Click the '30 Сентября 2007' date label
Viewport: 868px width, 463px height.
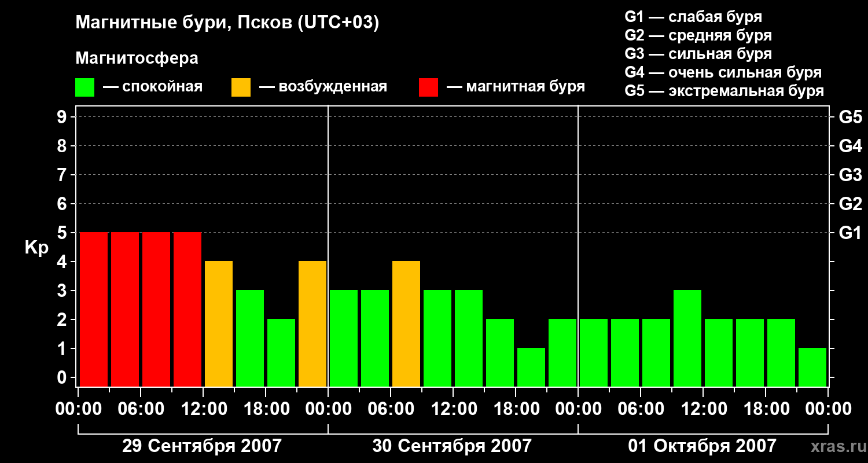click(452, 446)
